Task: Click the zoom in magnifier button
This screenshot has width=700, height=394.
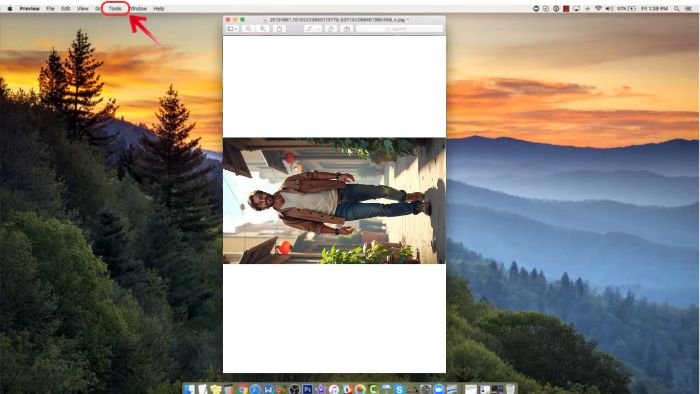Action: (263, 29)
